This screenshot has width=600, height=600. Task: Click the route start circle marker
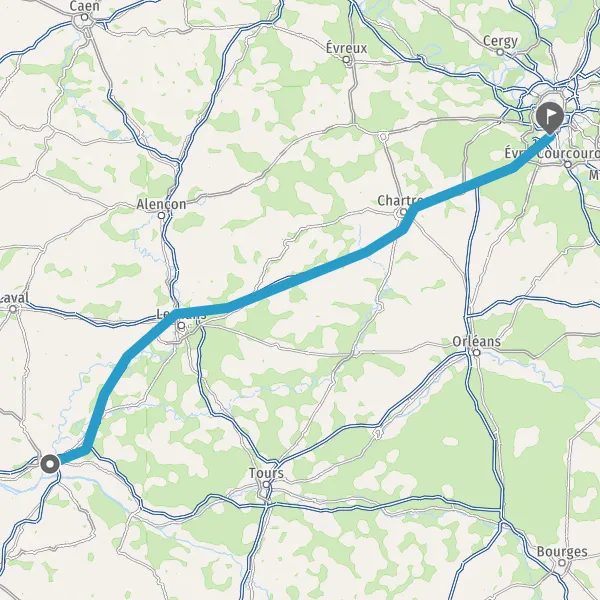pos(50,464)
